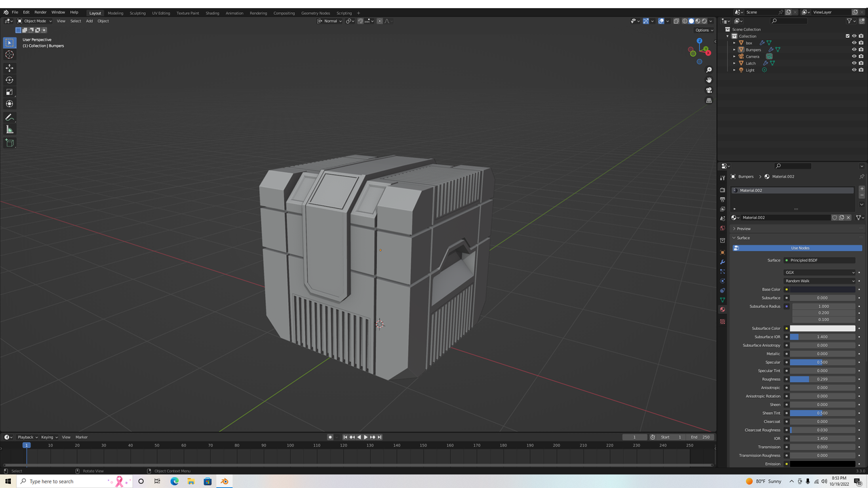
Task: Click the Subsurface Color swatch
Action: [822, 328]
